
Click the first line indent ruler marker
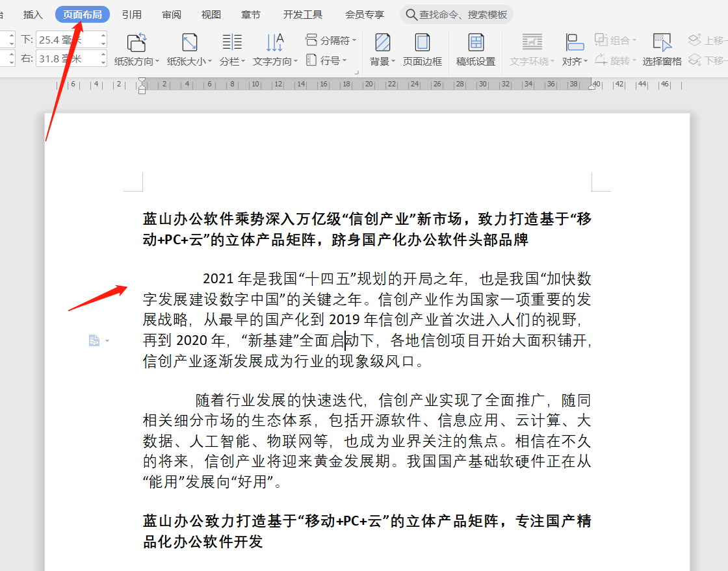142,81
